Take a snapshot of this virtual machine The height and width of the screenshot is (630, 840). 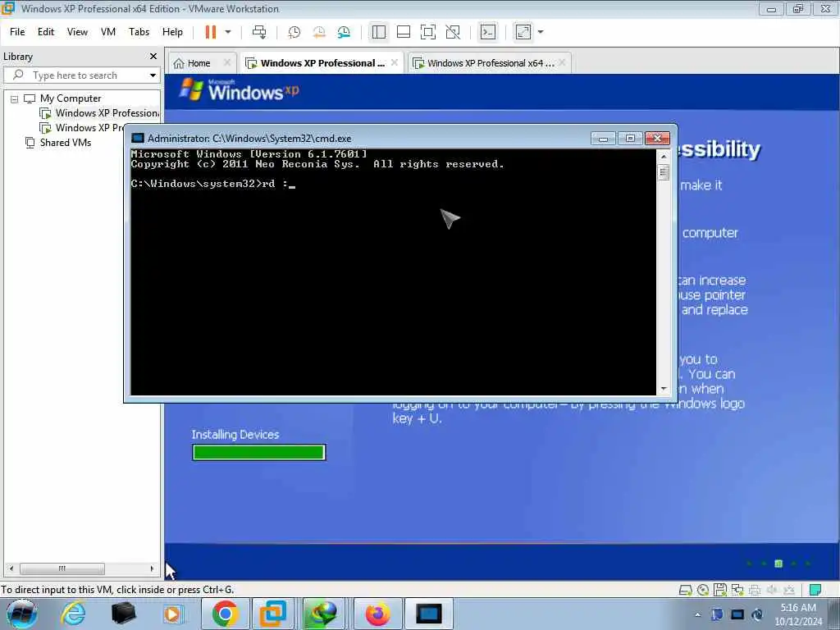coord(294,32)
